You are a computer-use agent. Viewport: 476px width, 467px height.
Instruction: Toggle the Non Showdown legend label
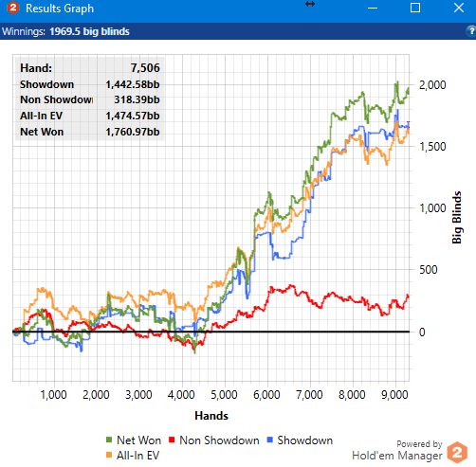click(219, 440)
